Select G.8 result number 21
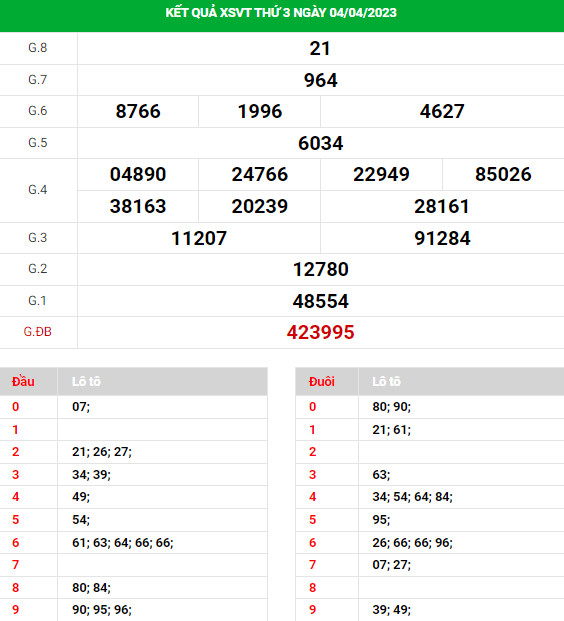The width and height of the screenshot is (564, 621). click(320, 49)
